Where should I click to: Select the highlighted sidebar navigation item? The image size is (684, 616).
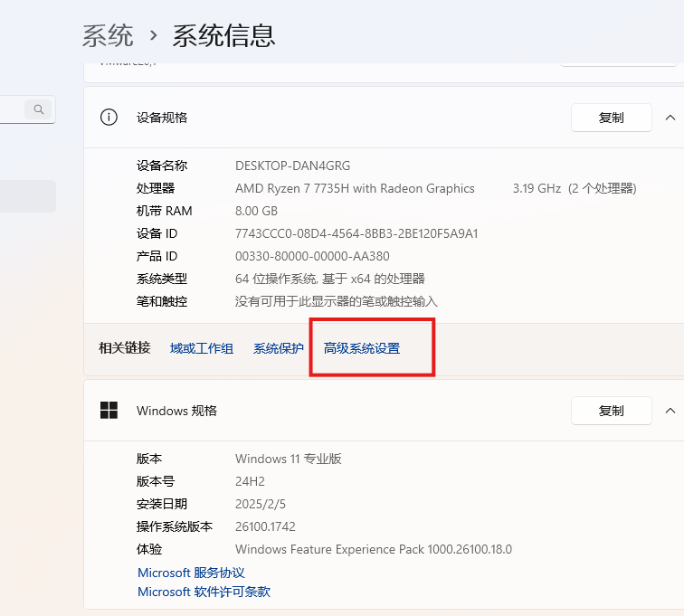28,196
